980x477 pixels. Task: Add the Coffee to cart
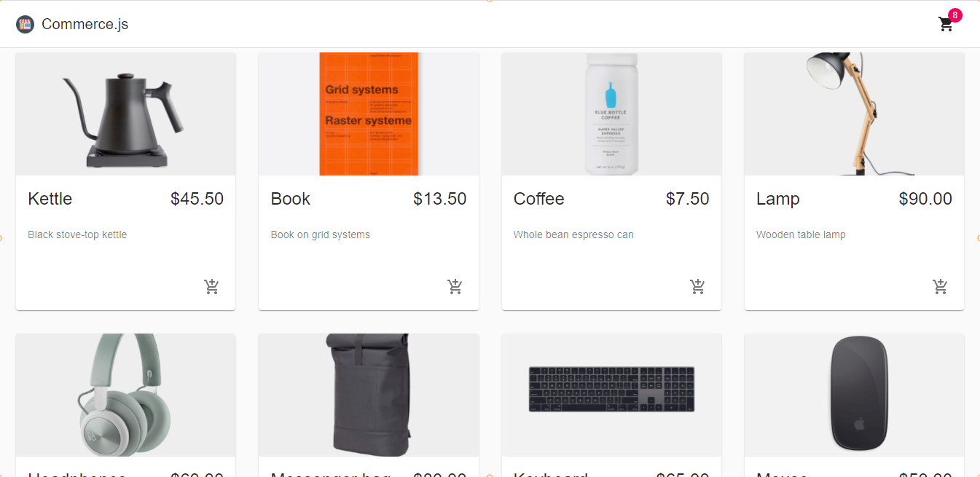coord(697,287)
